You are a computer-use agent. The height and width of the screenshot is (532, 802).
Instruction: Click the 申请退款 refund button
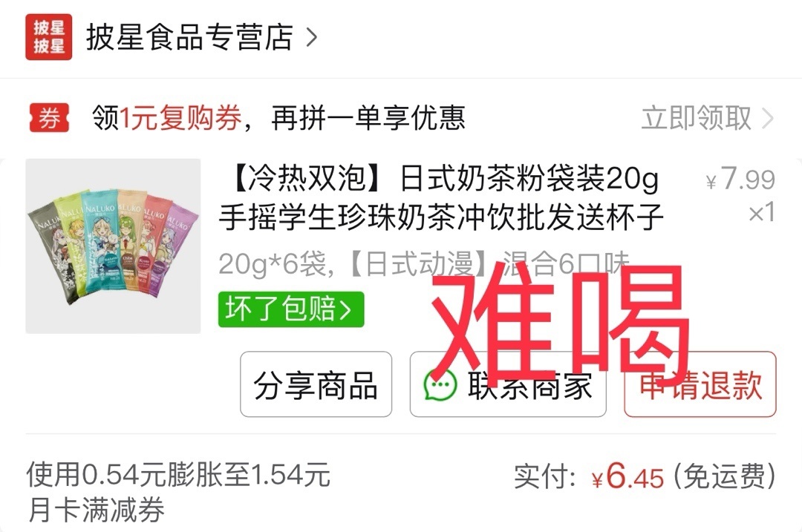coord(700,384)
